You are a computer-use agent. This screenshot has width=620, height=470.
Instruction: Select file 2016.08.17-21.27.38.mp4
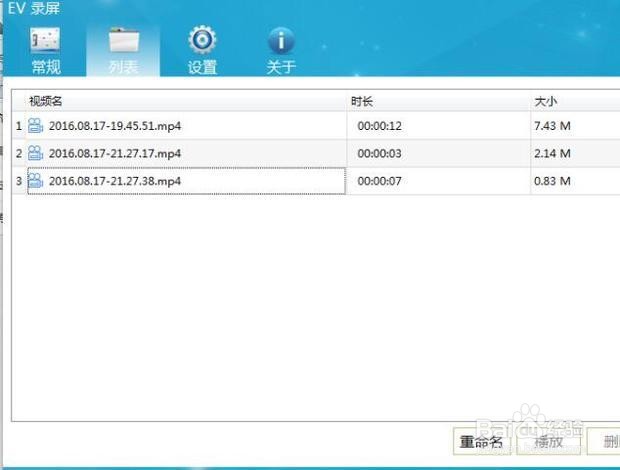tap(115, 181)
